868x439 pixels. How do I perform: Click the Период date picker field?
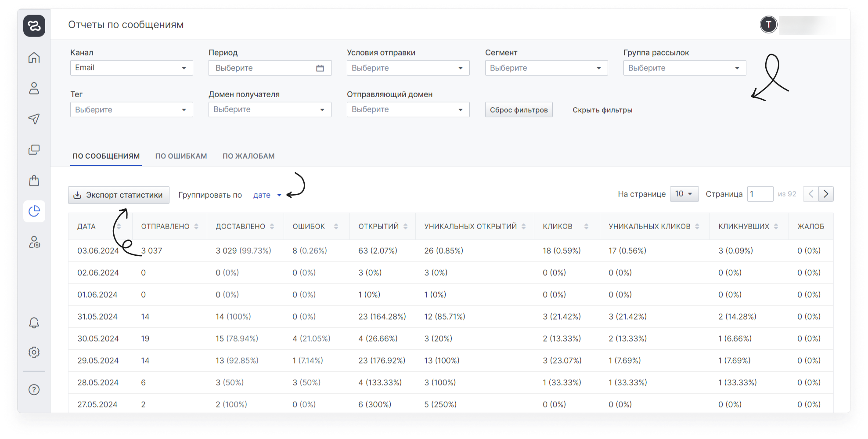(x=270, y=68)
